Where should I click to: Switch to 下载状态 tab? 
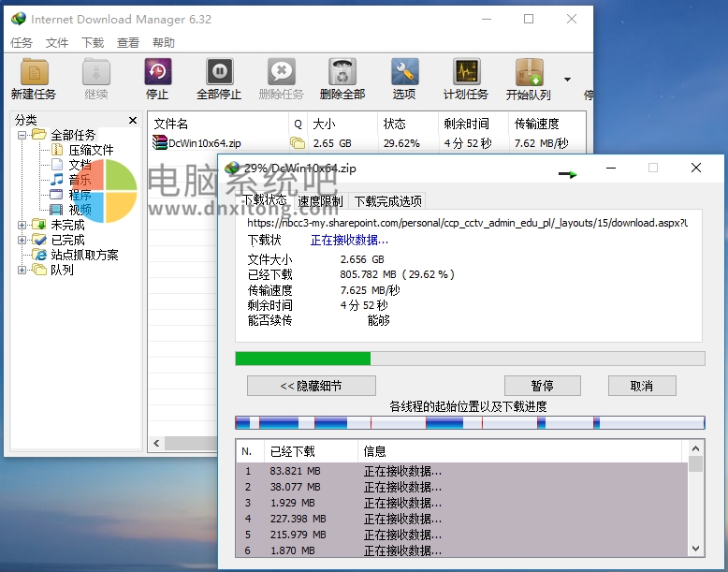pos(264,200)
